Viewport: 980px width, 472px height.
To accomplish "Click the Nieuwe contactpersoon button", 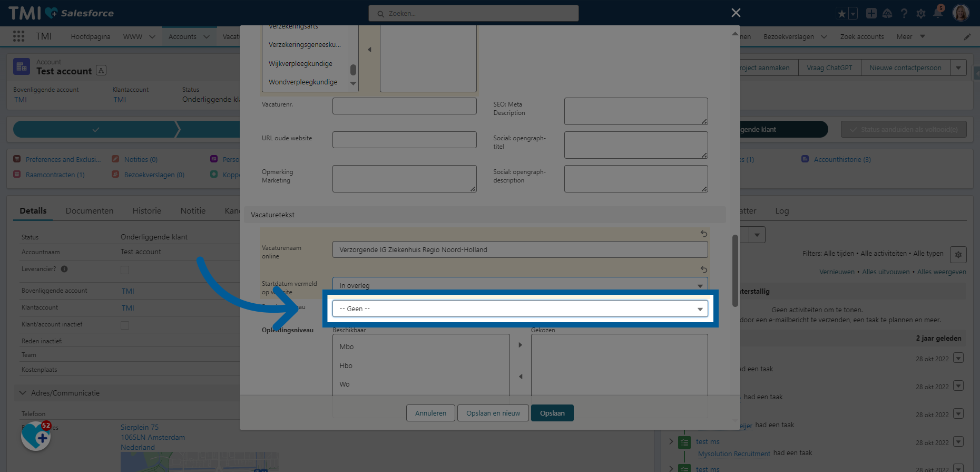I will click(905, 68).
